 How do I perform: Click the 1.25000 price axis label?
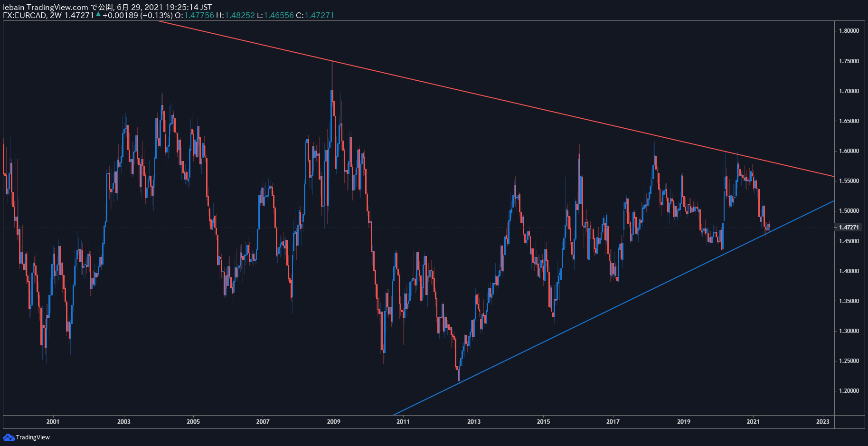[849, 361]
